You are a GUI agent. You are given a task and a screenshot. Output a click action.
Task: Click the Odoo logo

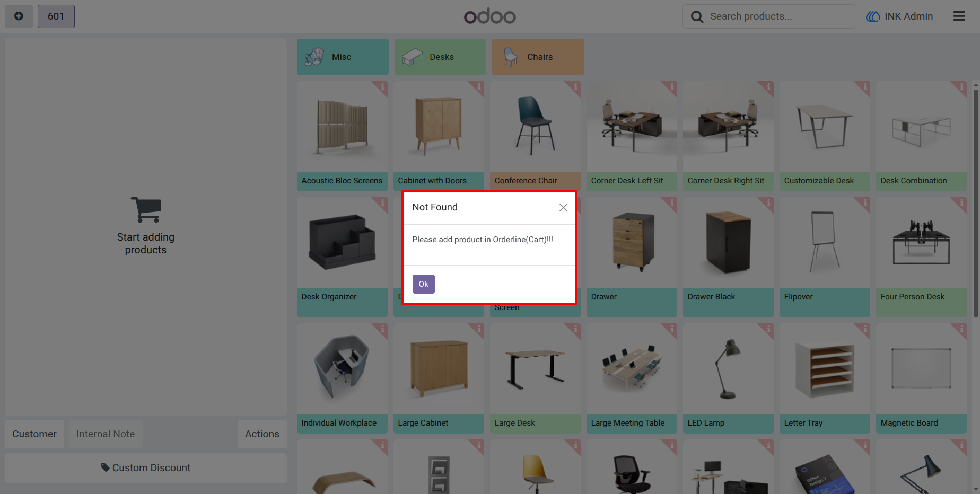click(490, 16)
